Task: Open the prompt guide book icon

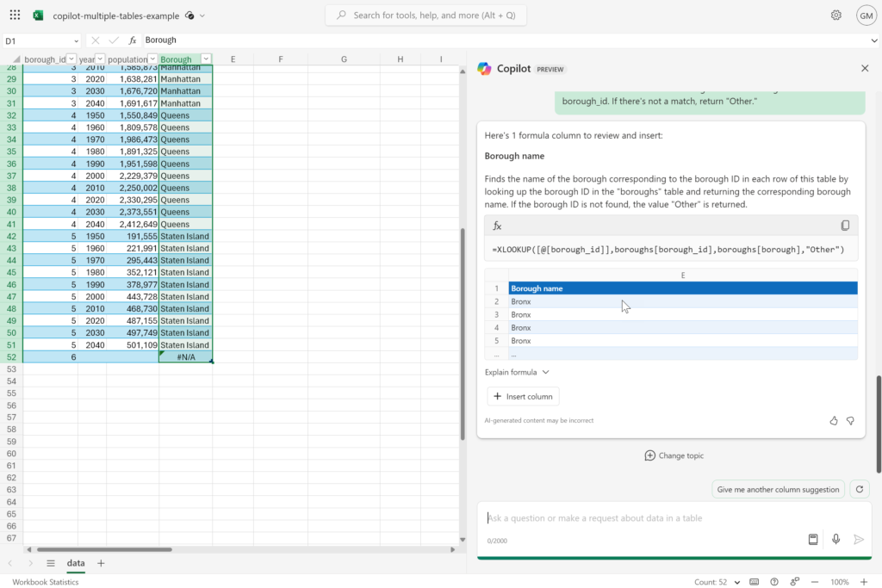Action: pos(812,539)
